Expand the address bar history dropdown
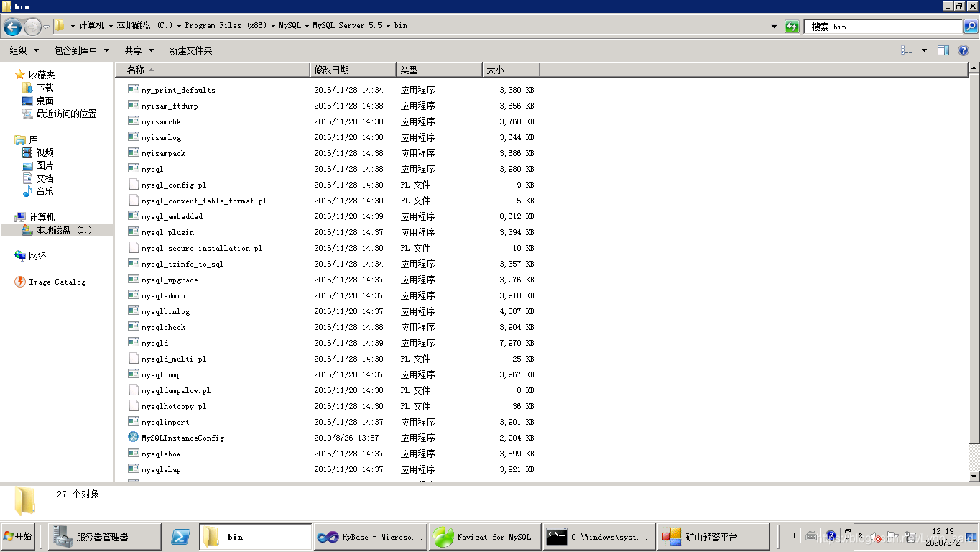The image size is (980, 552). [774, 27]
